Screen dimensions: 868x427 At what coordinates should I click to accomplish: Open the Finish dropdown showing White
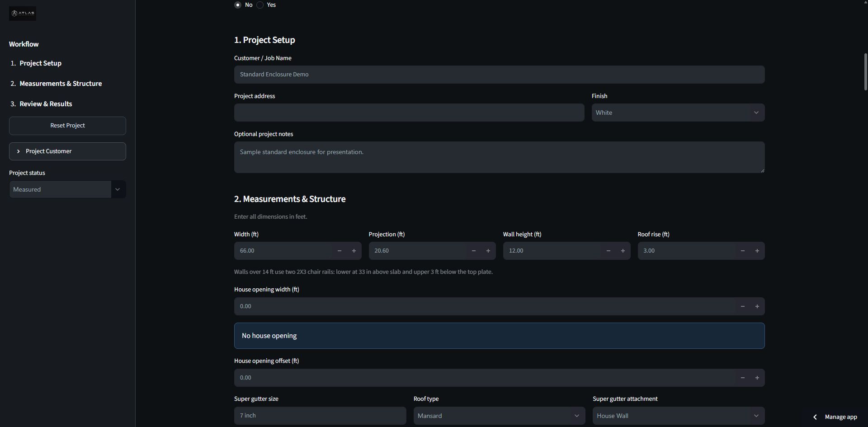pos(678,113)
